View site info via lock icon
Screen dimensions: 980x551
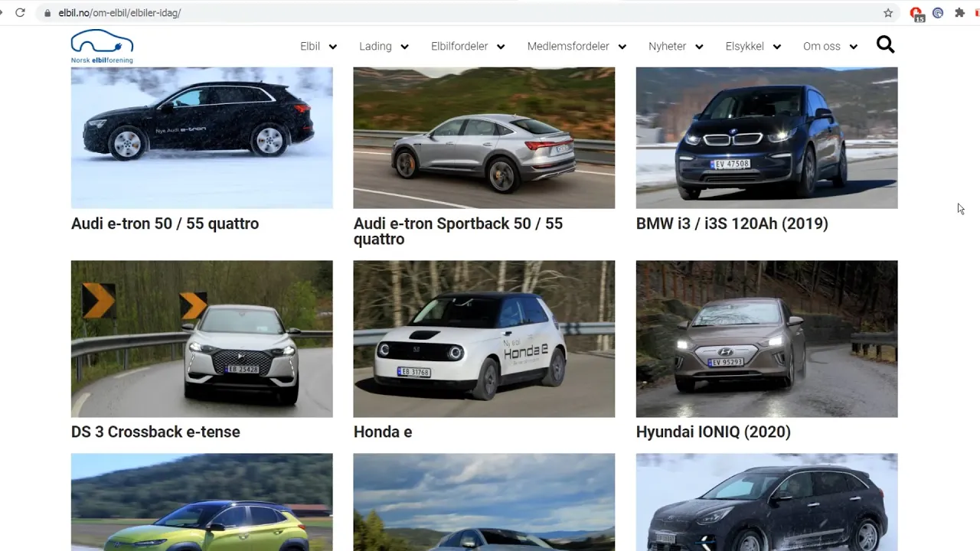tap(47, 13)
